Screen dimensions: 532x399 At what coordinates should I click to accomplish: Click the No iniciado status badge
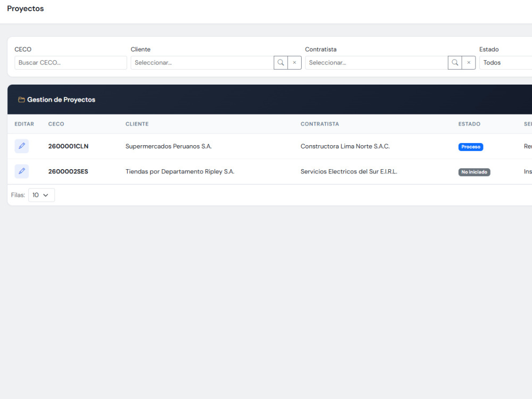pos(474,172)
